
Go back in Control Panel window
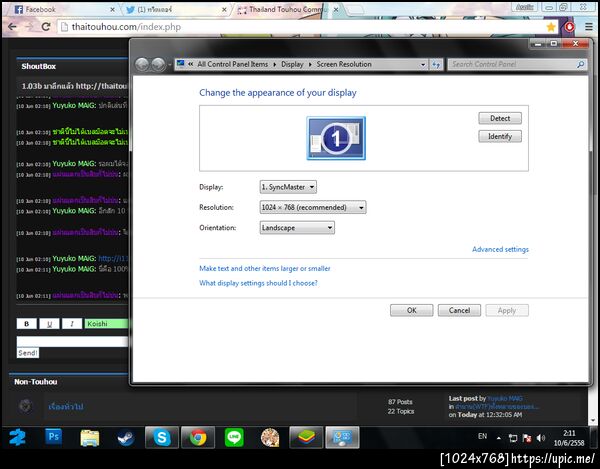[x=142, y=64]
